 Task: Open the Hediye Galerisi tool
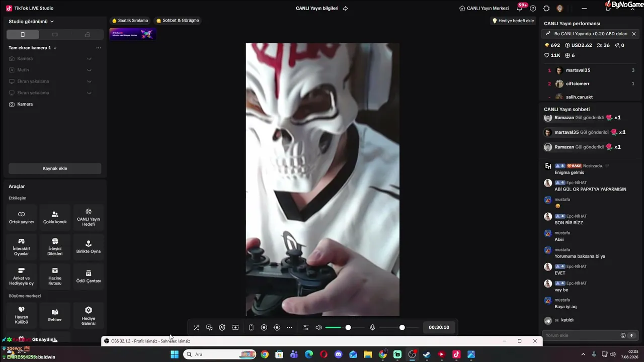pyautogui.click(x=89, y=315)
